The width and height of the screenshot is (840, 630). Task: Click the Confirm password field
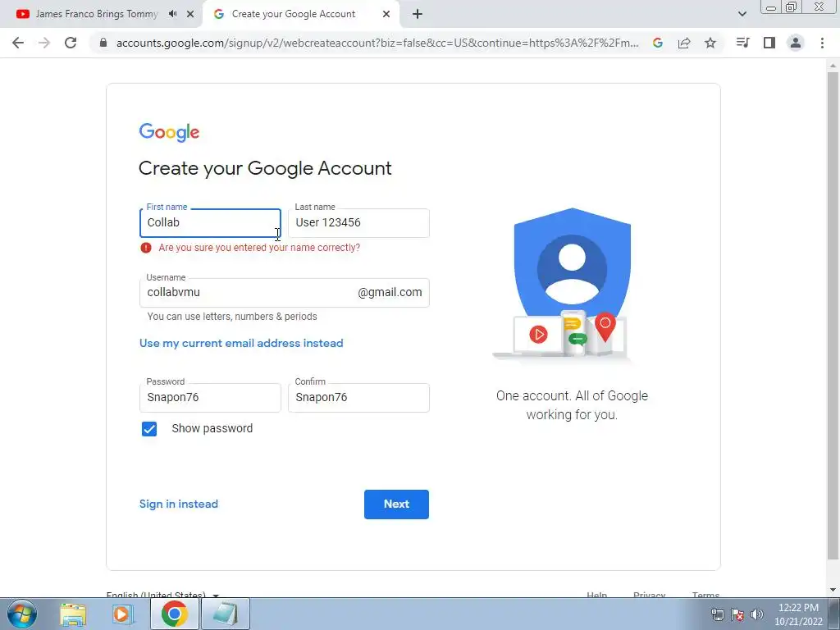pyautogui.click(x=358, y=398)
